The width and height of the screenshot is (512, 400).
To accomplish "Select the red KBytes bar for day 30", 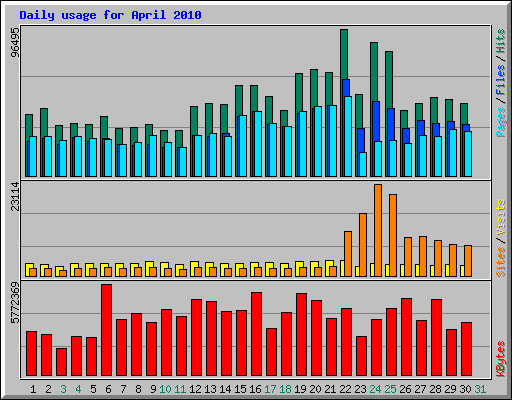I will pos(467,349).
